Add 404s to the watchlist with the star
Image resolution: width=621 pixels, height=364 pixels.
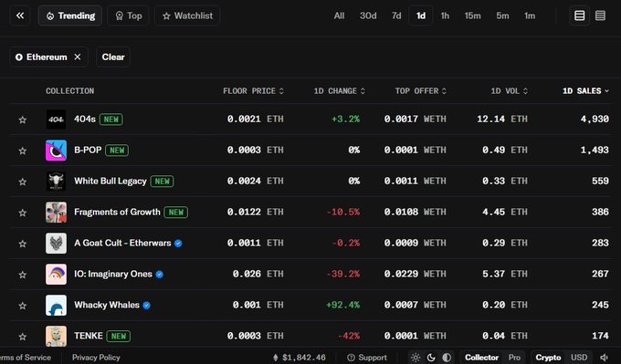(23, 120)
